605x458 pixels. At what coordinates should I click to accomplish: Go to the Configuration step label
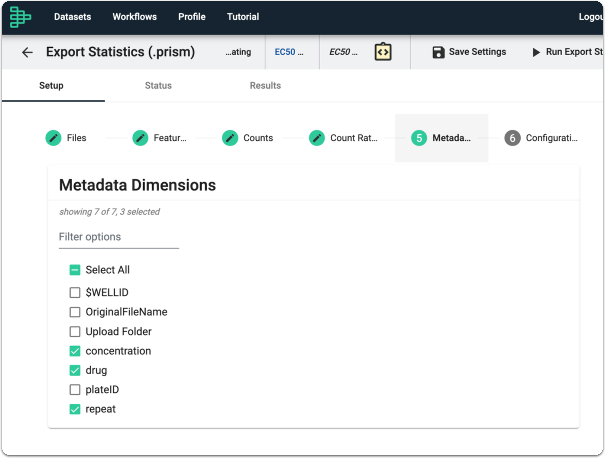[x=552, y=138]
